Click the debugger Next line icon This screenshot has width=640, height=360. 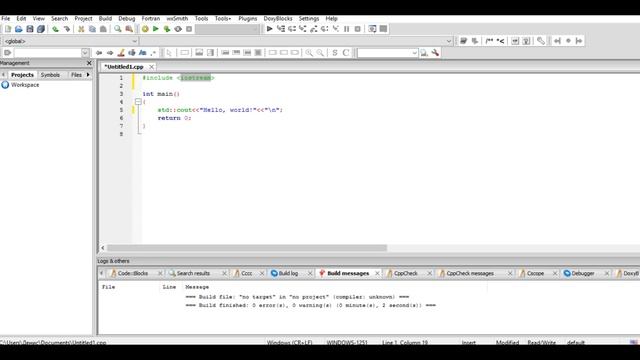coord(292,29)
